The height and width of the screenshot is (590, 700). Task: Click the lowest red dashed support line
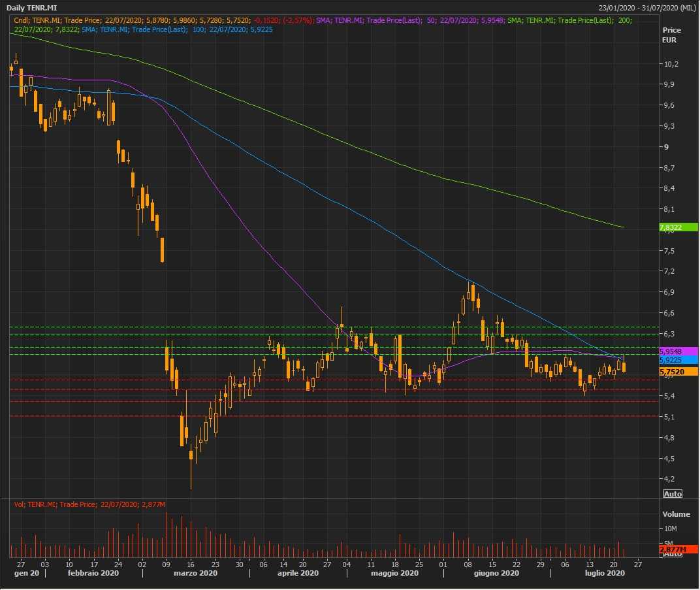pos(326,416)
